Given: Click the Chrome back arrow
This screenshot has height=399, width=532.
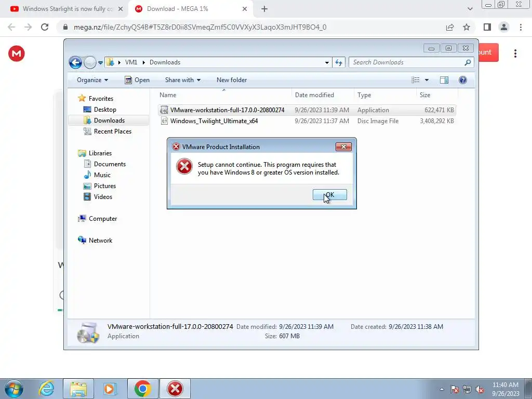Looking at the screenshot, I should 11,27.
